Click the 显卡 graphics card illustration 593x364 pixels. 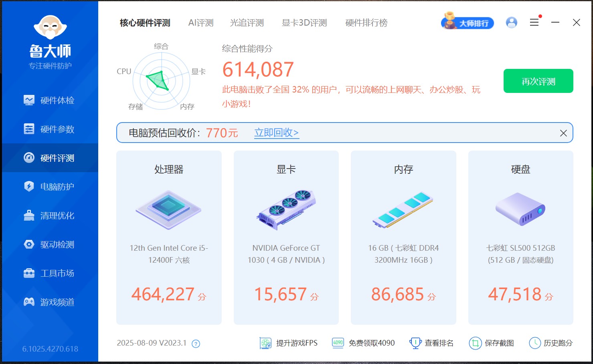pyautogui.click(x=286, y=210)
